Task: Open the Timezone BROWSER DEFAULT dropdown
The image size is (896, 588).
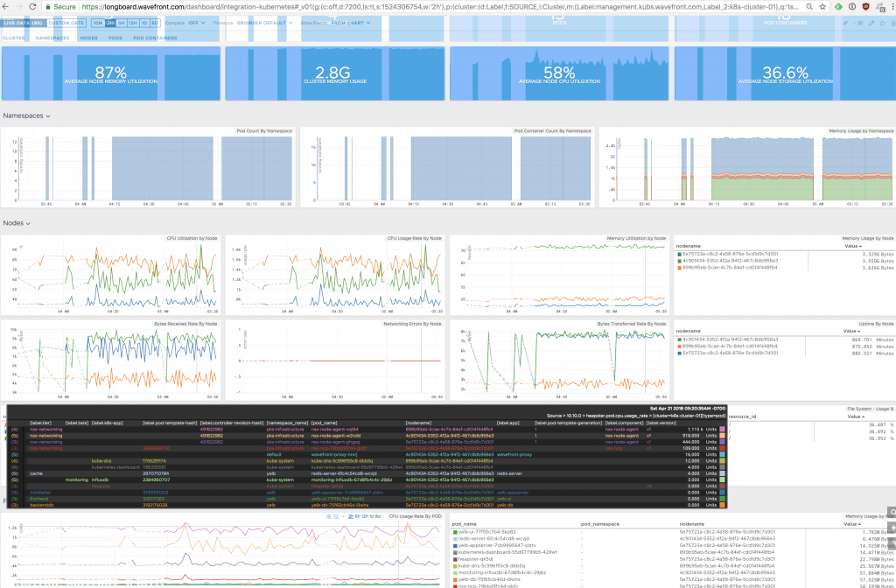Action: 264,23
